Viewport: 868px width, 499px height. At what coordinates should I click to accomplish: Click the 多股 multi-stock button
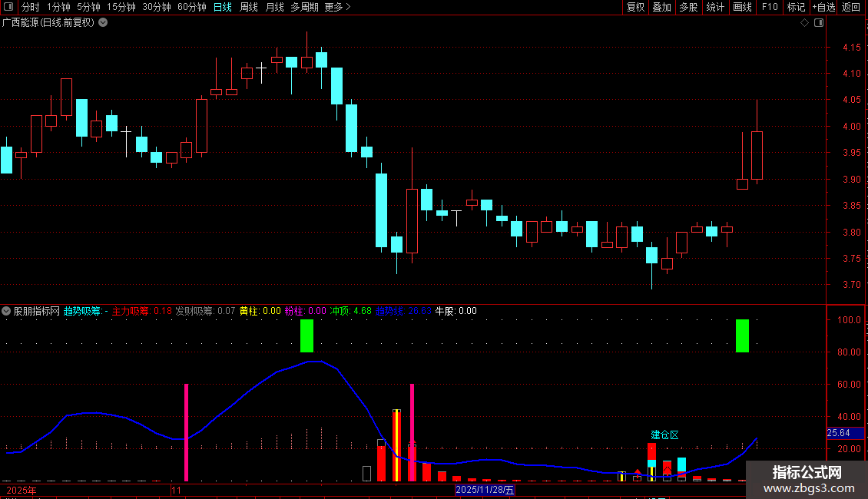point(688,7)
